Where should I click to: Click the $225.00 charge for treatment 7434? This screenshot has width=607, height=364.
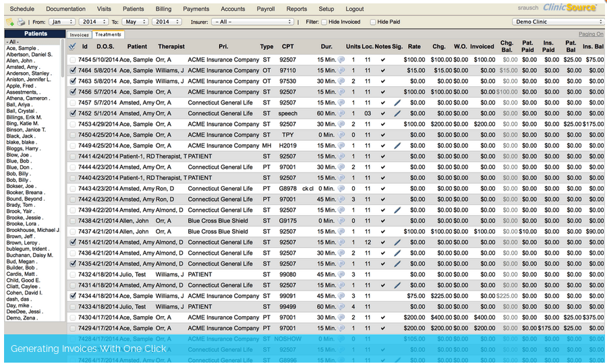point(441,296)
